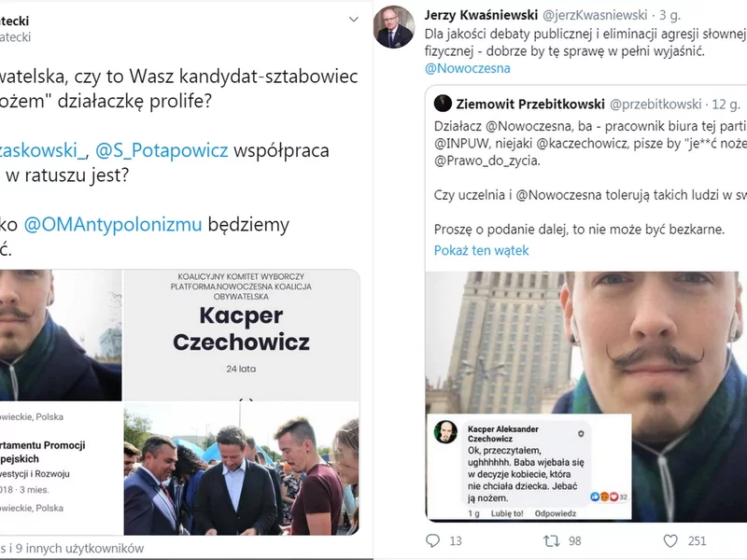747x560 pixels.
Task: Open the @Nowoczesna mention link
Action: coord(468,68)
